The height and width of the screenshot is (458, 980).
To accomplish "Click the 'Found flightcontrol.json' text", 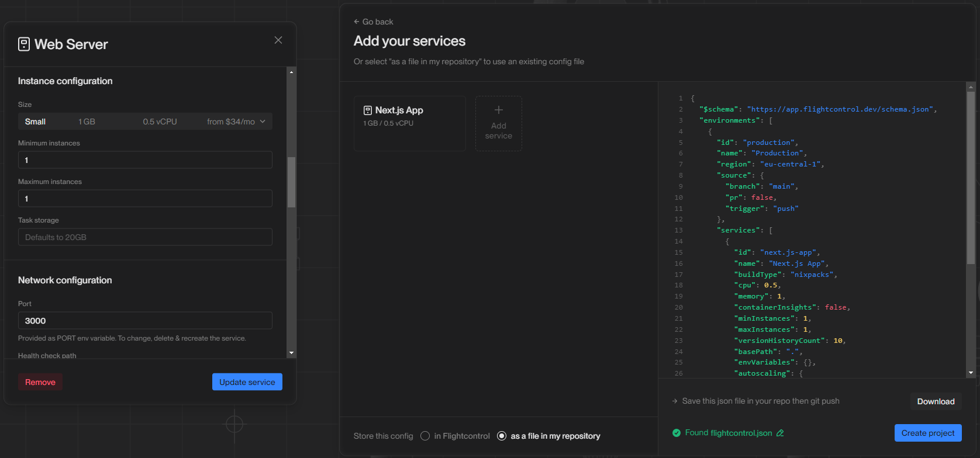I will [729, 433].
